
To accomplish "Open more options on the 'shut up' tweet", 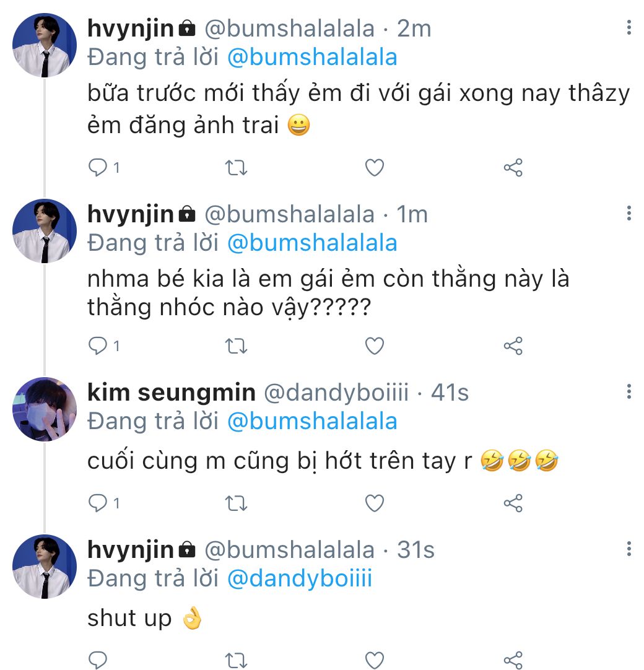I will coord(629,549).
